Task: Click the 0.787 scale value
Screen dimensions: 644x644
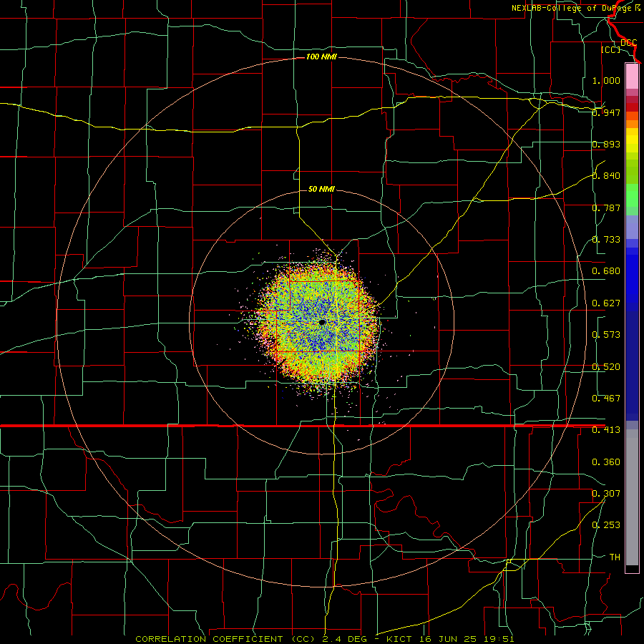Action: point(606,208)
